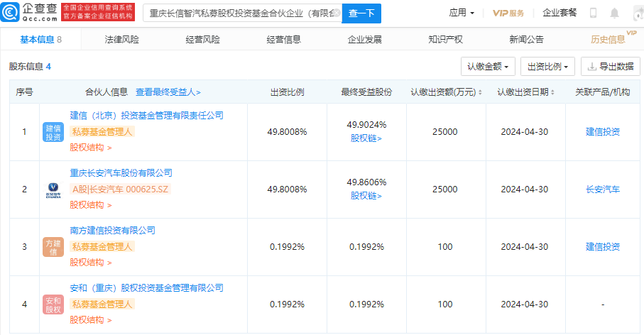Open the mobile phone app icon
Image resolution: width=644 pixels, height=335 pixels.
pyautogui.click(x=594, y=13)
